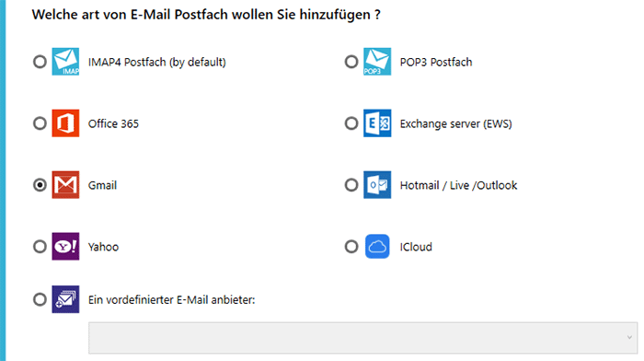The height and width of the screenshot is (361, 644).
Task: Click the POP3 envelope icon
Action: [377, 62]
